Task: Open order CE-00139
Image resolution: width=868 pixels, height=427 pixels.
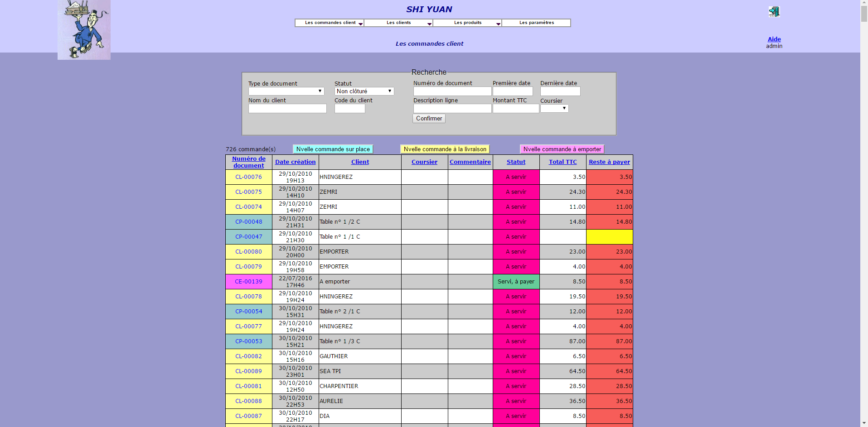Action: click(248, 282)
